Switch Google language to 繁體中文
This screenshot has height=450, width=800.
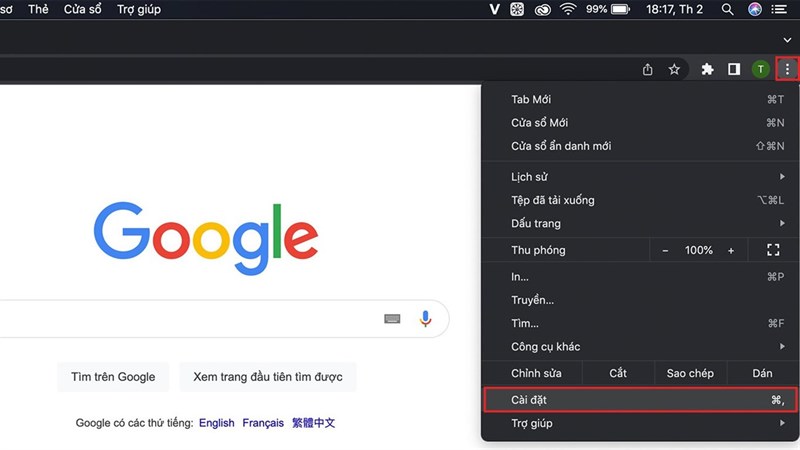pos(313,423)
